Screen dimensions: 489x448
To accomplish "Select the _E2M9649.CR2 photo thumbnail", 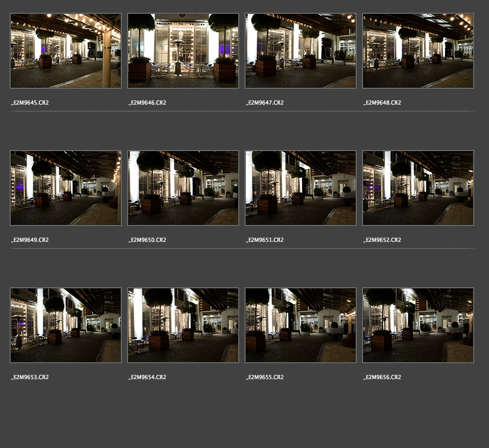I will 66,188.
